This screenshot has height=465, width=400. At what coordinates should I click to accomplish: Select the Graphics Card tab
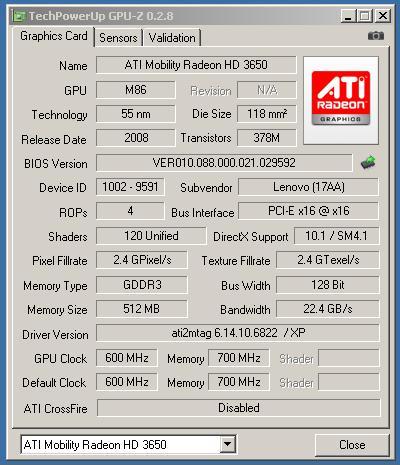[54, 36]
